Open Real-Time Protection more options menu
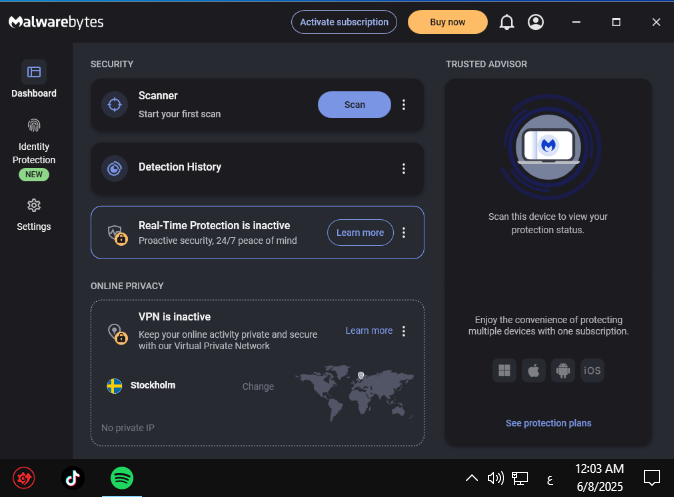Viewport: 674px width, 498px height. [x=404, y=232]
